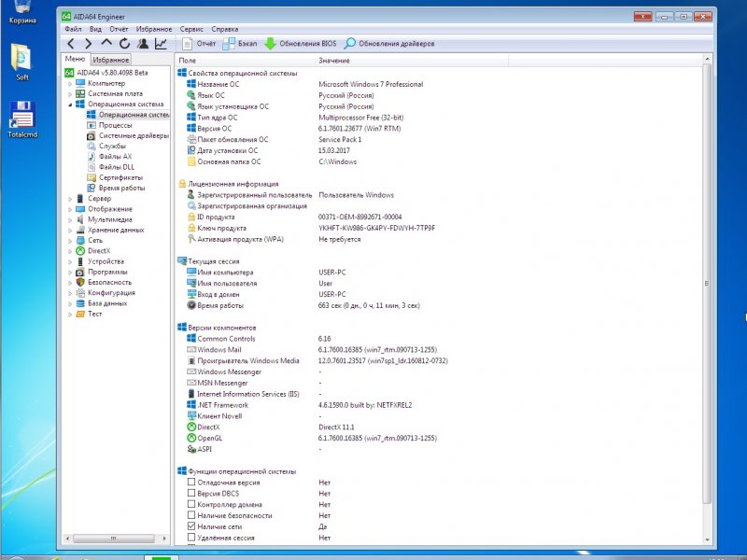This screenshot has width=747, height=560.
Task: Expand the Устройства tree node
Action: point(70,262)
